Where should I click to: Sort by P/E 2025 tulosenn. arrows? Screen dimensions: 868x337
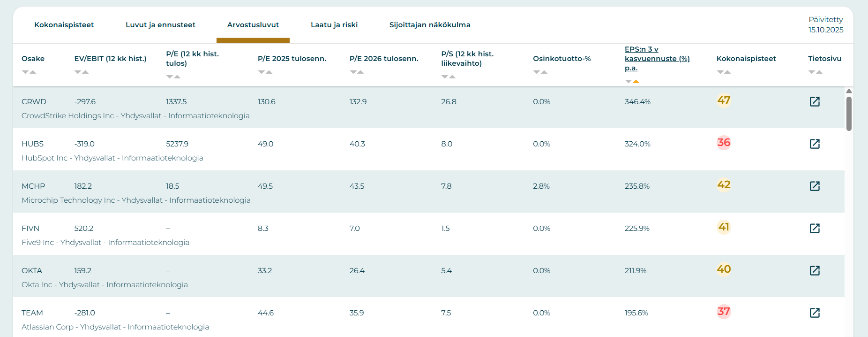click(265, 72)
